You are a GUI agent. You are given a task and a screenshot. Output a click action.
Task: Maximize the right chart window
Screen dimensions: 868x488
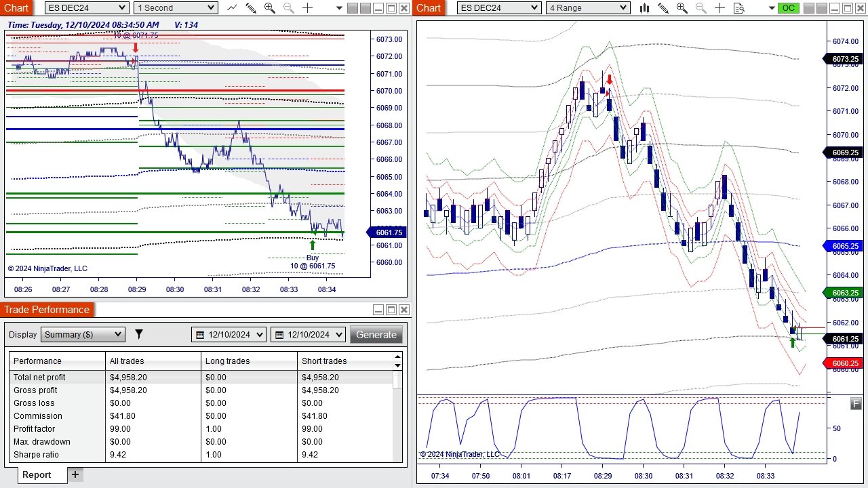848,8
